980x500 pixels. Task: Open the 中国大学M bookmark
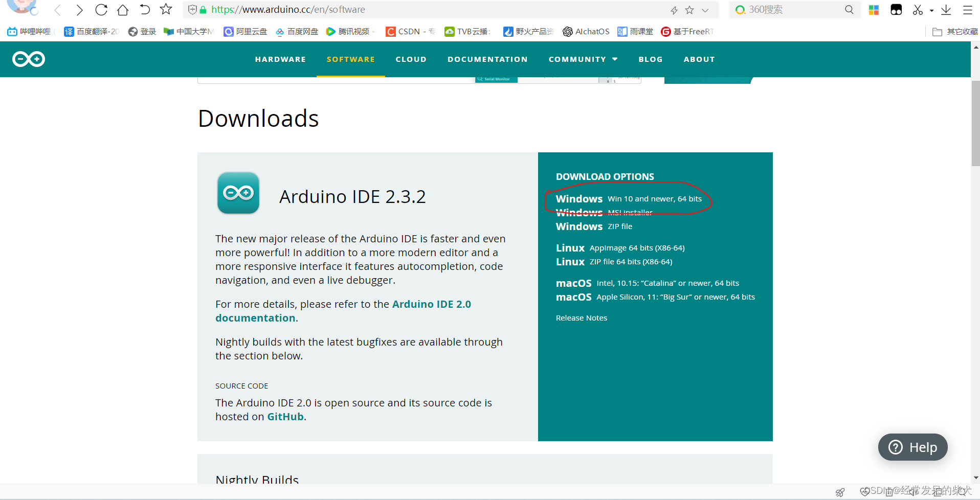pos(189,32)
